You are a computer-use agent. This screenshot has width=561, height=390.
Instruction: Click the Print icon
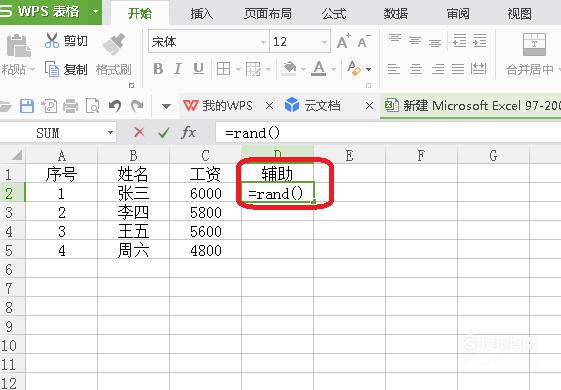click(70, 106)
